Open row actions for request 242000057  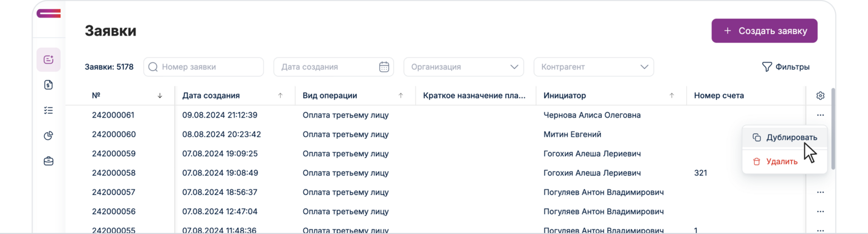(820, 192)
